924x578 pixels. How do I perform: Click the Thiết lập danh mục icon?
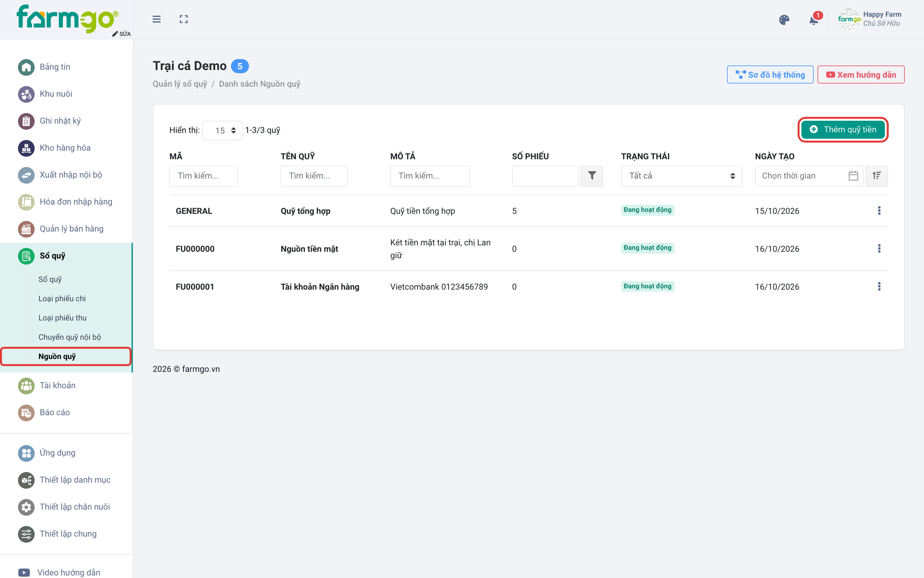[26, 480]
